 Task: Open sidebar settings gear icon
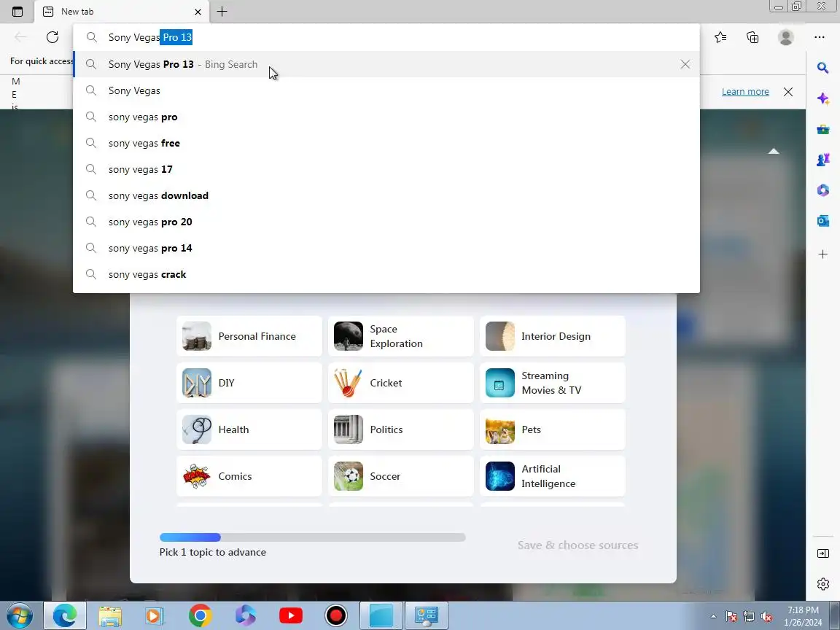[x=822, y=584]
